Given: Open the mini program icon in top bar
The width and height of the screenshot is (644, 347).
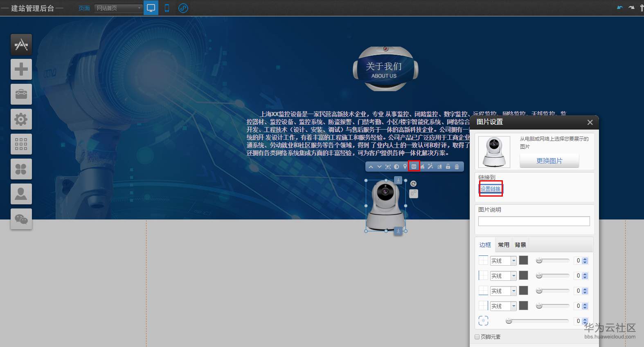Looking at the screenshot, I should (183, 8).
